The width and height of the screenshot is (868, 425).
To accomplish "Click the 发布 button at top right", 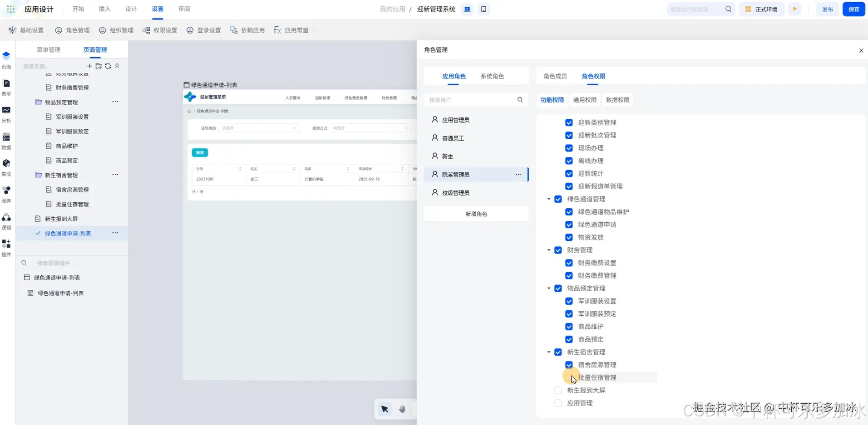I will (x=827, y=9).
